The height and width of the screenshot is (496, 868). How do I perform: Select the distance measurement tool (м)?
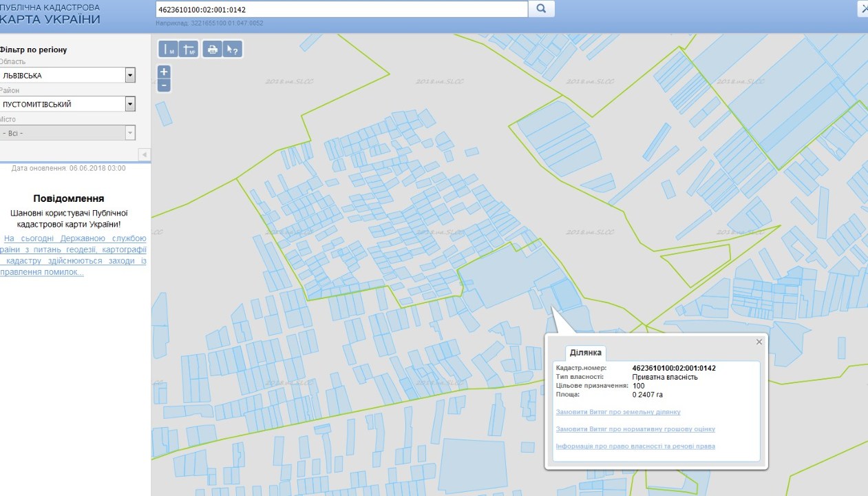pyautogui.click(x=169, y=50)
